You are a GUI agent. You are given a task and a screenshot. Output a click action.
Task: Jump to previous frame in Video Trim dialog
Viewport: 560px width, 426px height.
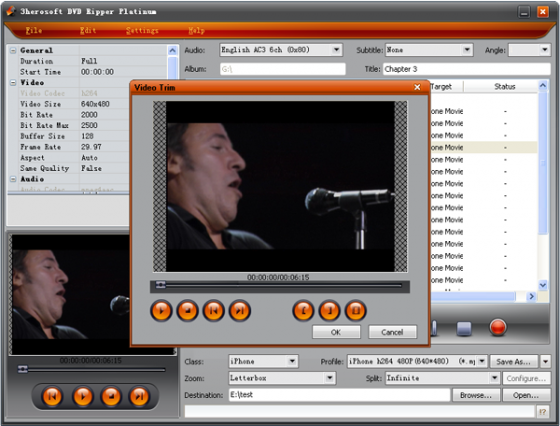(214, 311)
